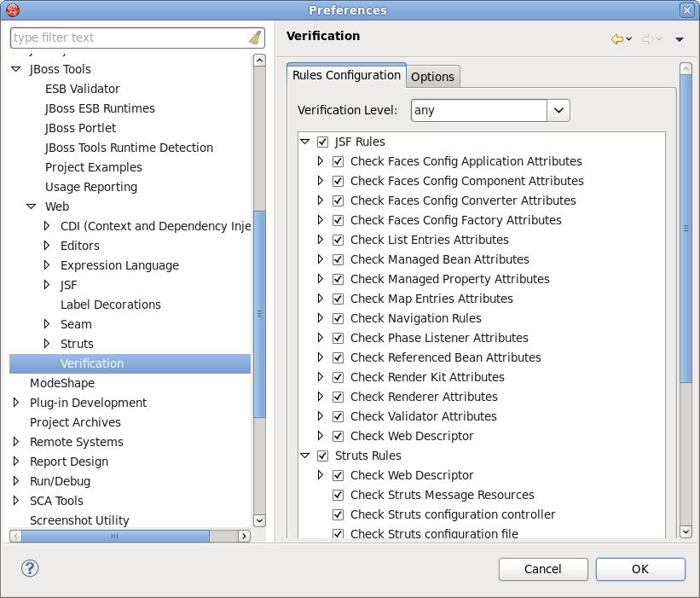Expand the Struts tree node

tap(46, 344)
